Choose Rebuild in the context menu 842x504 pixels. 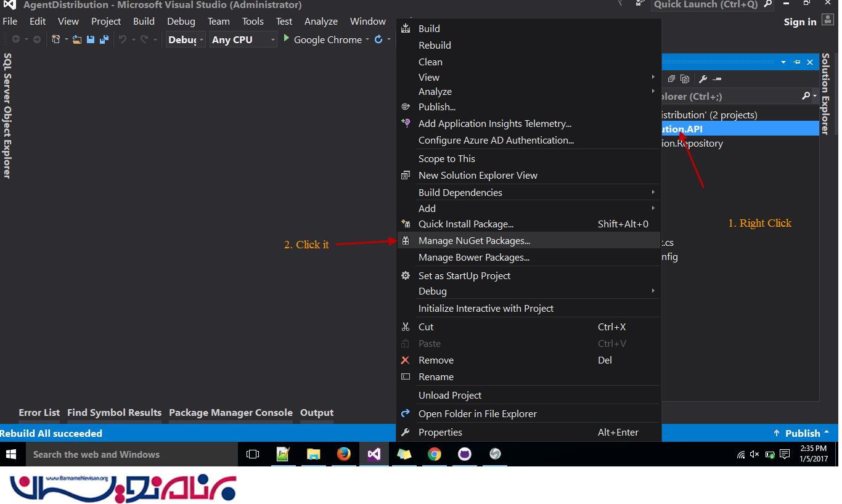[529, 45]
